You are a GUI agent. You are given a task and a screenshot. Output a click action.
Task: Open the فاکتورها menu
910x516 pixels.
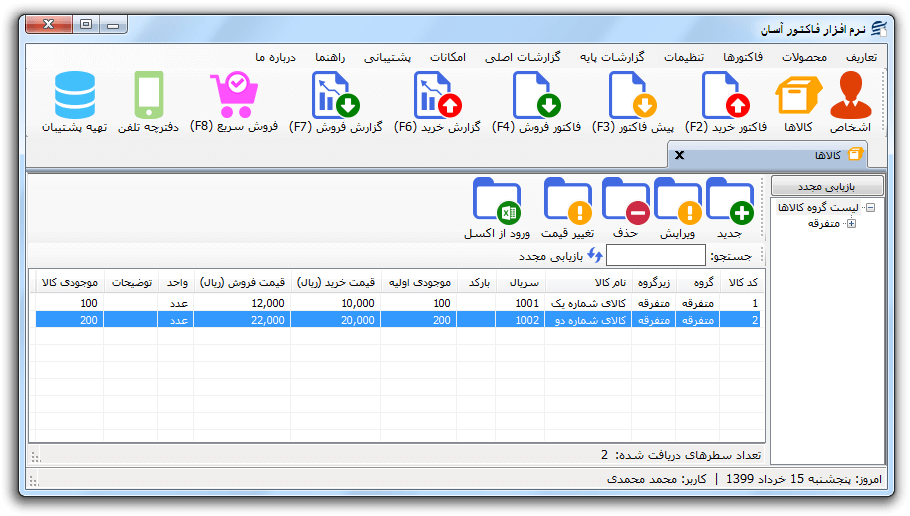pyautogui.click(x=743, y=57)
